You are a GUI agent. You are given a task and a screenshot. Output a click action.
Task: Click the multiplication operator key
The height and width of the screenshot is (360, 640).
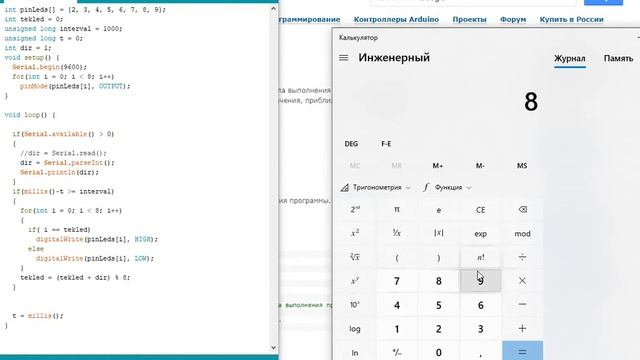[522, 281]
